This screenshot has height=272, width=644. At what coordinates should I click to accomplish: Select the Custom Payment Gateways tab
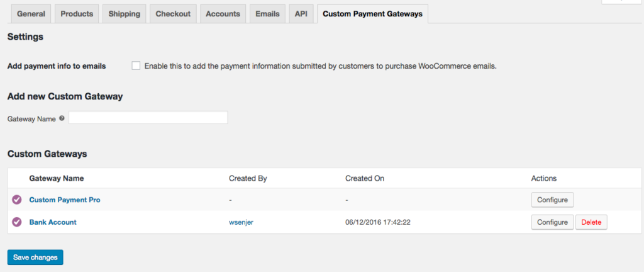click(372, 14)
